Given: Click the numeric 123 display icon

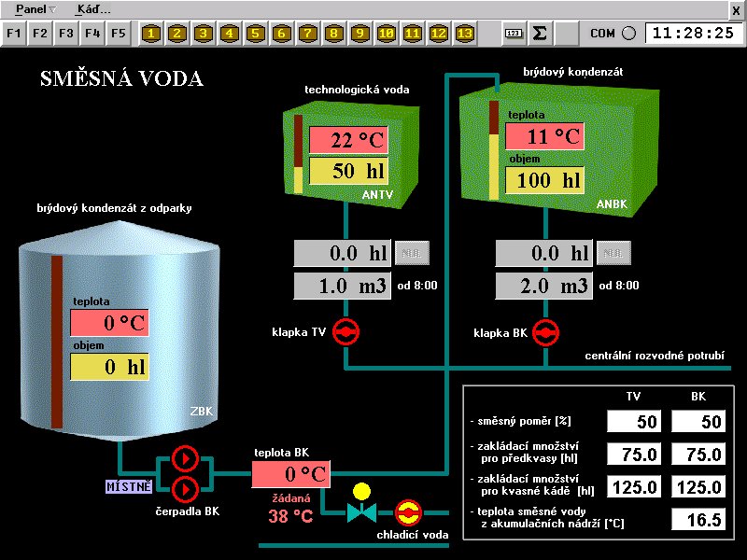Looking at the screenshot, I should pos(513,34).
